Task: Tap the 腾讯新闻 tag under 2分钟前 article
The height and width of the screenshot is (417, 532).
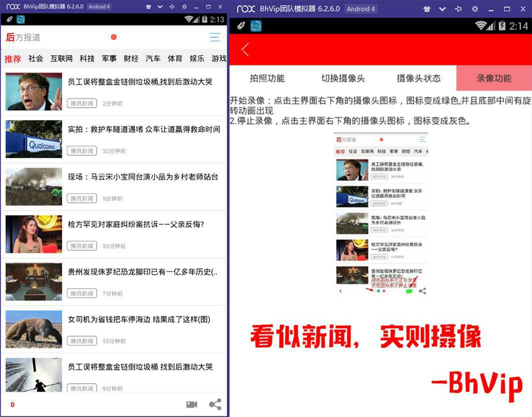Action: coord(82,103)
